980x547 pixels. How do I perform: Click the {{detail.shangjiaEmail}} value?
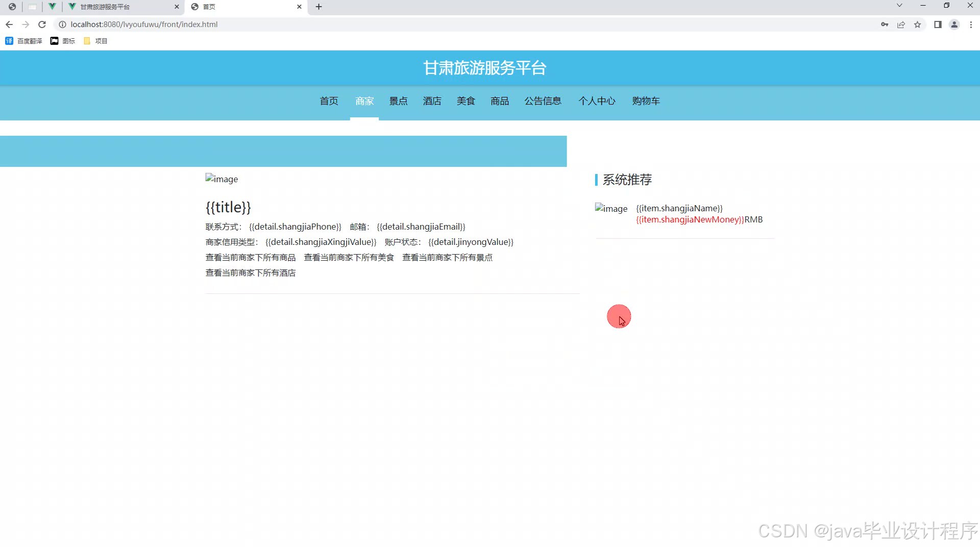[x=421, y=227]
